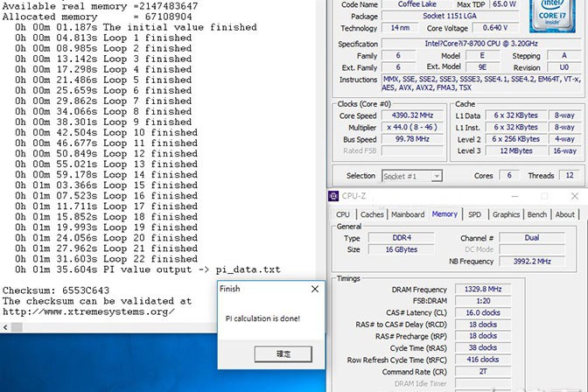Screen dimensions: 588x392
Task: Click the L1 Data value 6 x 32 KBytes
Action: point(515,115)
